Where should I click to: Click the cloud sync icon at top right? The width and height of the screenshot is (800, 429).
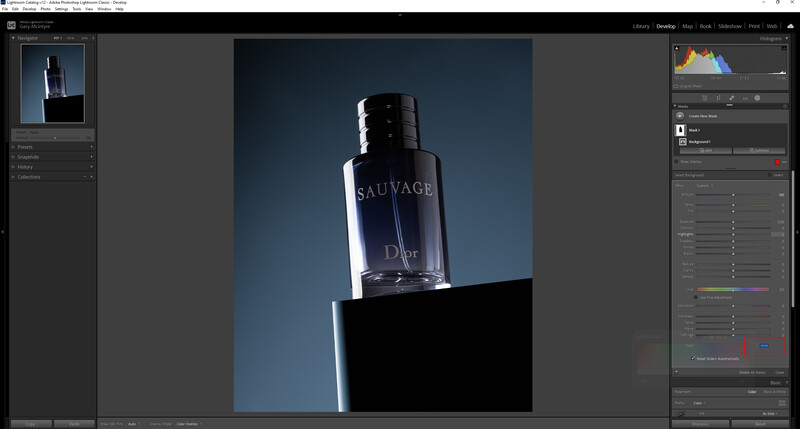pos(790,26)
